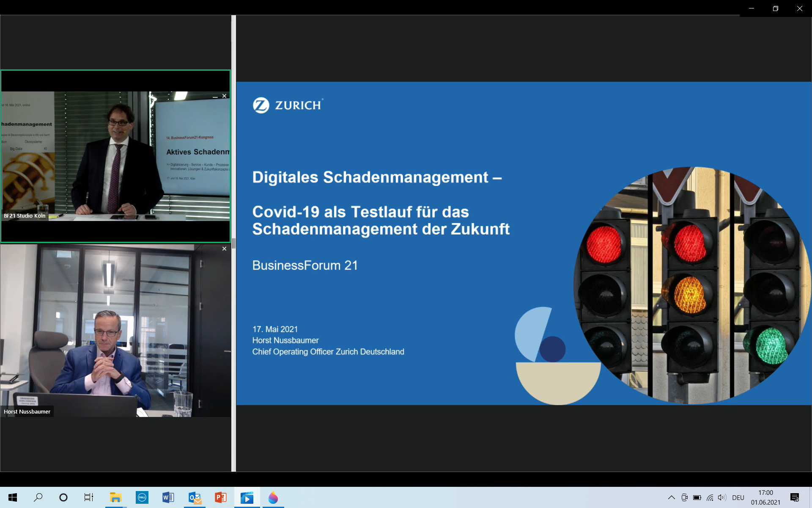Minimize the BF21 Studio Köln video panel

pos(215,97)
